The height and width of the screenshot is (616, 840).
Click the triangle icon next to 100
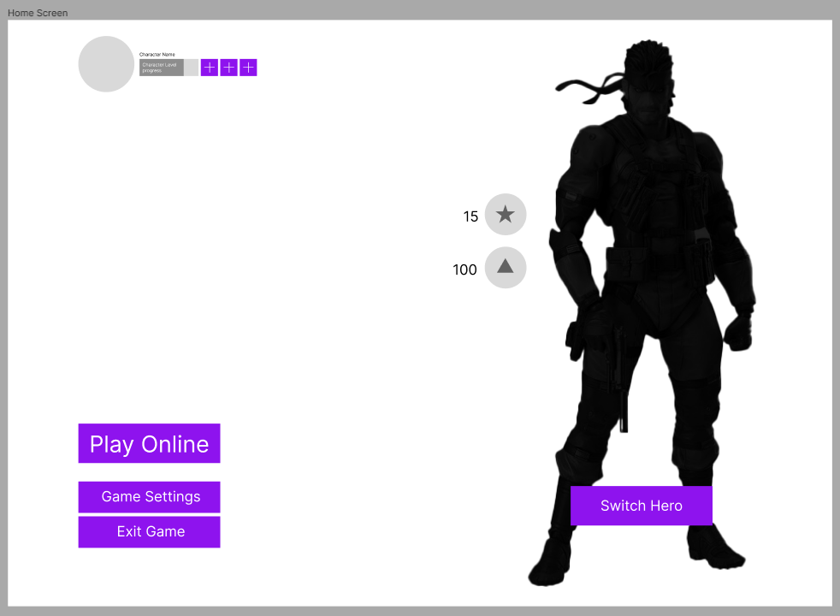coord(506,267)
